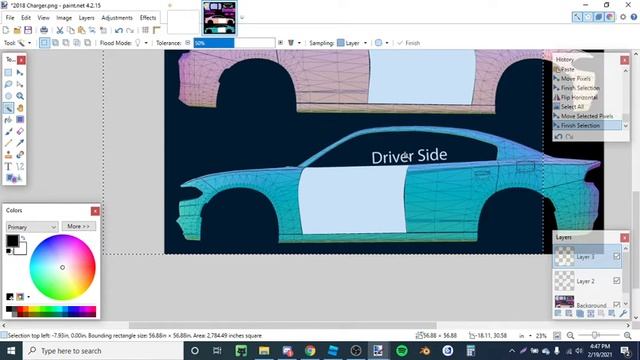The image size is (640, 360).
Task: Choose Replace selection mode button
Action: pos(44,43)
